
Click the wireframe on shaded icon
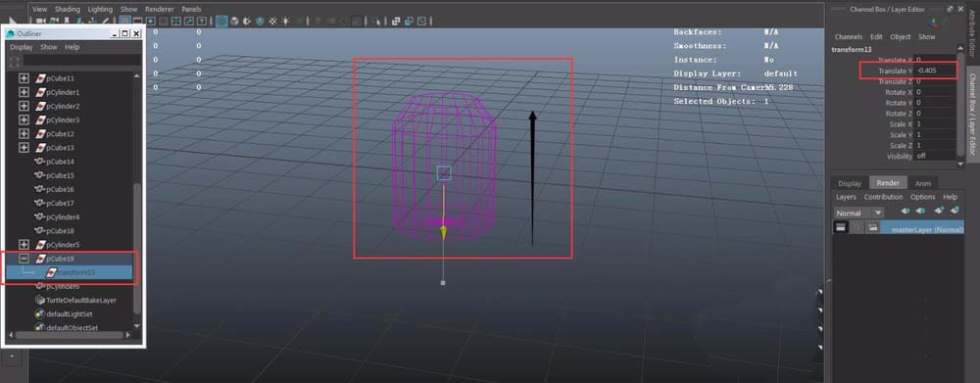pos(247,22)
